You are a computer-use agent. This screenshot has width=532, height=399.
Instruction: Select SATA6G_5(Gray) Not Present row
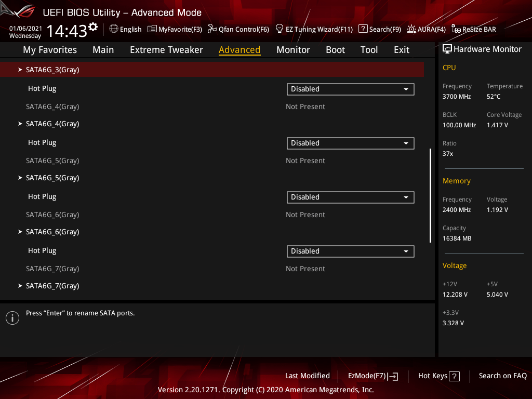pyautogui.click(x=212, y=161)
